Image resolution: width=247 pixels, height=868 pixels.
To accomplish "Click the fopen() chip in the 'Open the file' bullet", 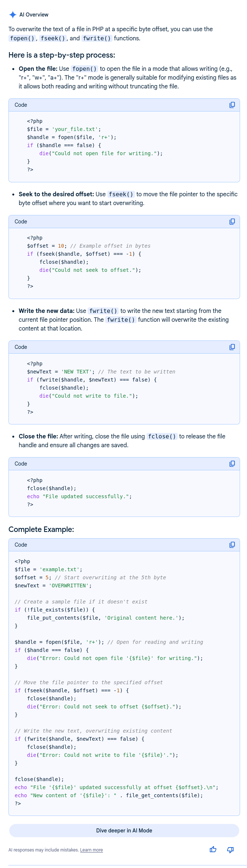I will [84, 69].
